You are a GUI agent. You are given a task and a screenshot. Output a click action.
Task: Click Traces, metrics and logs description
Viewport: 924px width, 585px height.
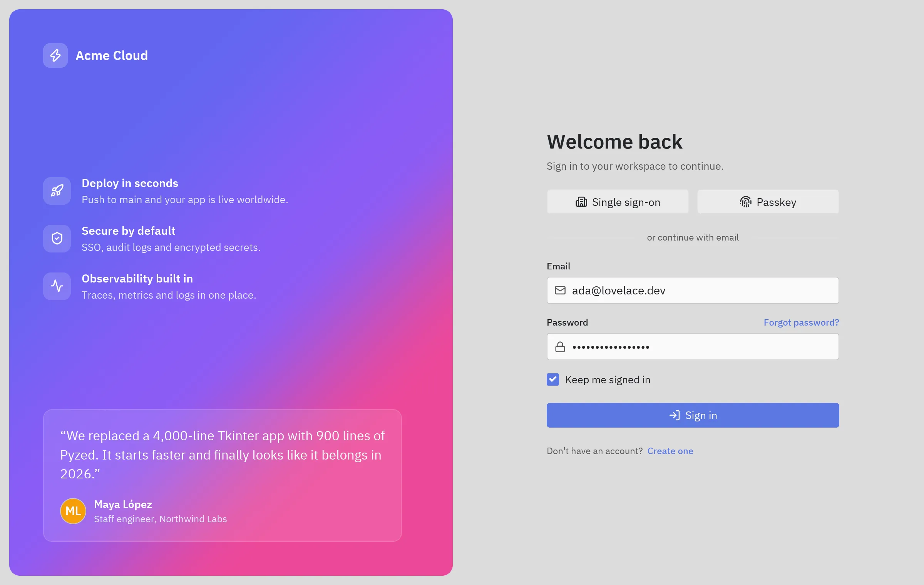pos(169,295)
